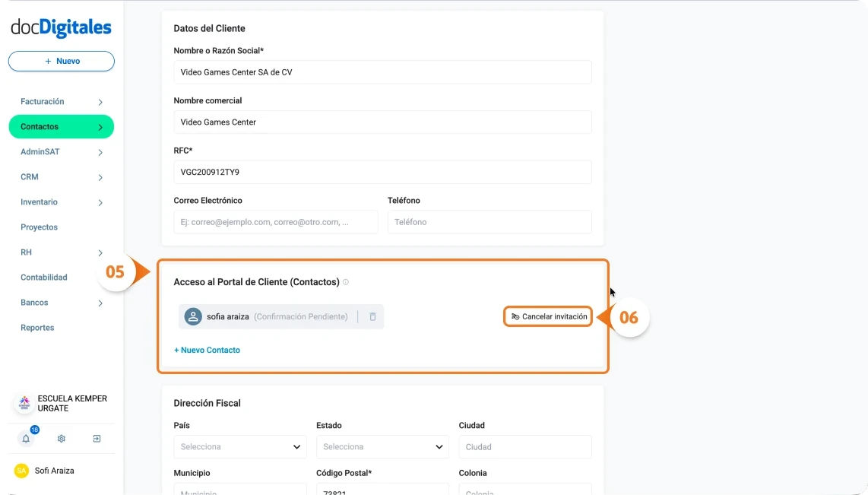Image resolution: width=868 pixels, height=495 pixels.
Task: Click the settings gear icon
Action: click(61, 439)
